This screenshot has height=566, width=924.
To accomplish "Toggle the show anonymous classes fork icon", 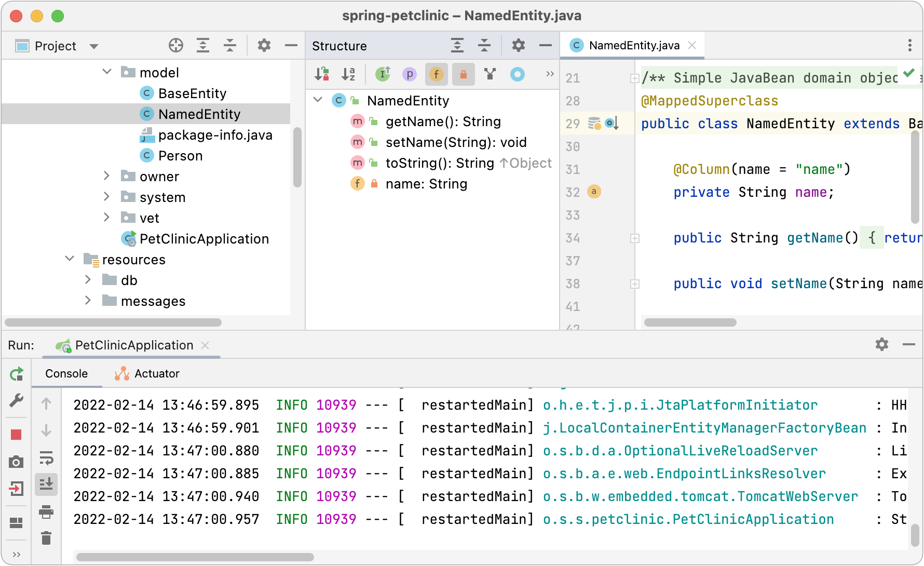I will pyautogui.click(x=490, y=74).
